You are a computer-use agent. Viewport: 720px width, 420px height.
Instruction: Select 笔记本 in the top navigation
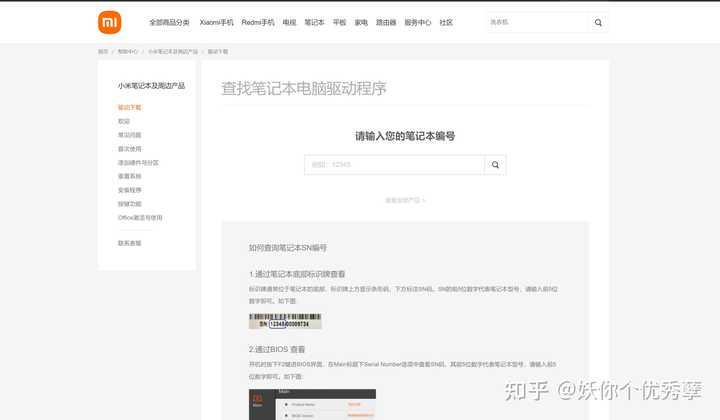click(314, 22)
